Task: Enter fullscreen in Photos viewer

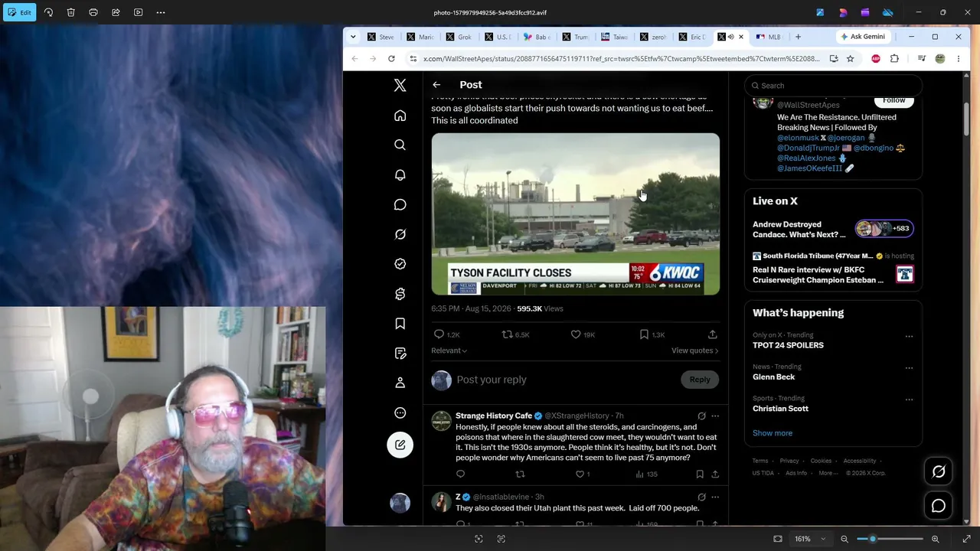Action: click(966, 539)
